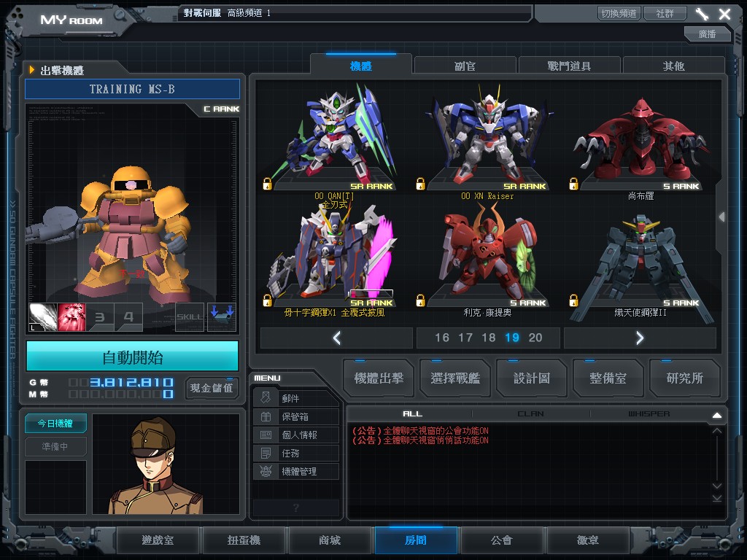Open the 研究所 laboratory
This screenshot has width=747, height=560.
(684, 378)
